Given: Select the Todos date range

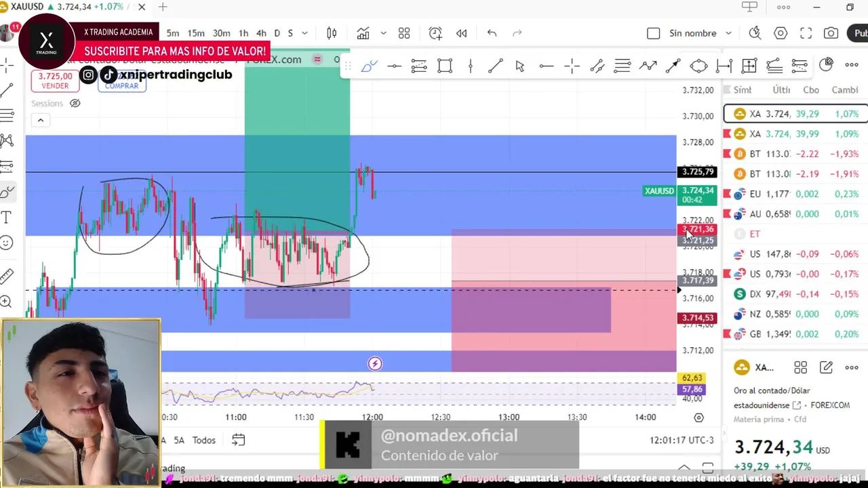Looking at the screenshot, I should click(x=203, y=440).
